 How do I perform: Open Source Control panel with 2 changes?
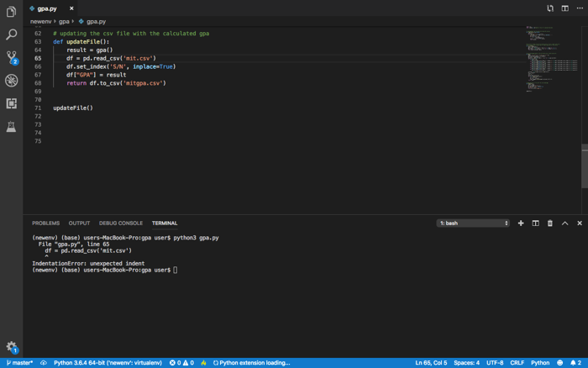pos(12,58)
